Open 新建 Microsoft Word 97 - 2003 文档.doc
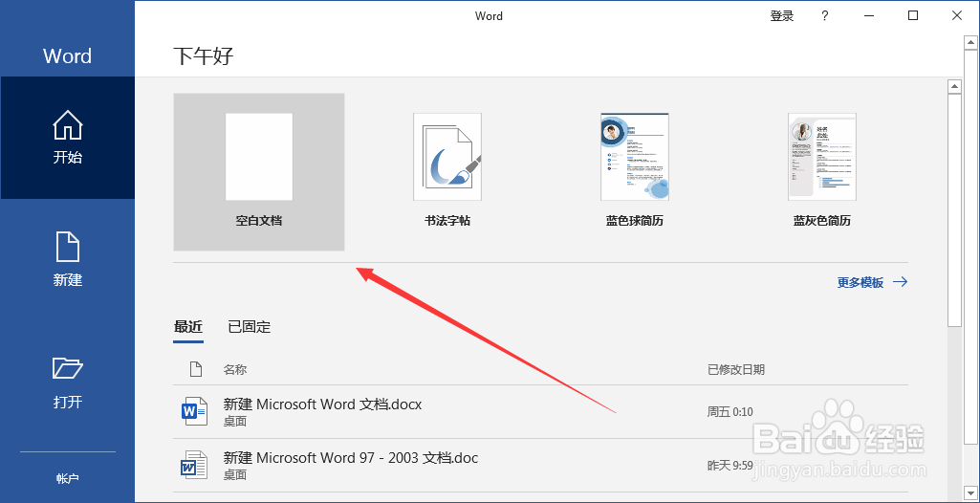The width and height of the screenshot is (980, 503). click(x=540, y=466)
